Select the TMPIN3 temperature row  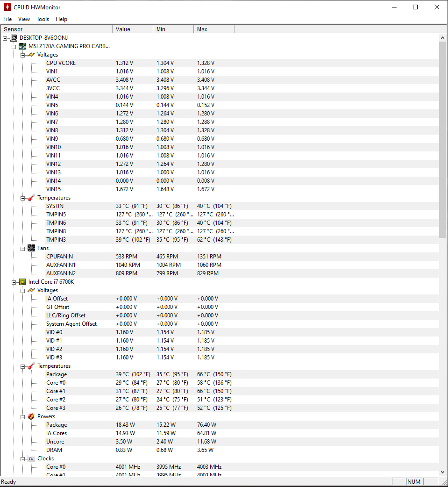[242, 239]
